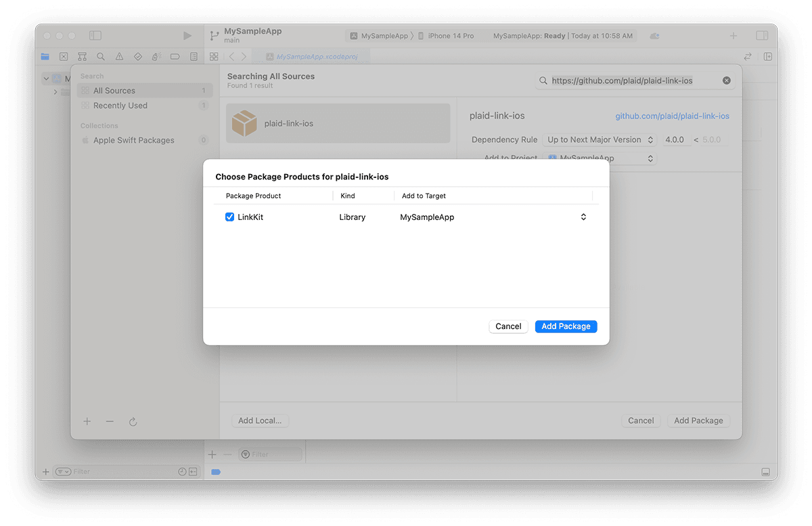
Task: Clear the package search field
Action: click(727, 81)
